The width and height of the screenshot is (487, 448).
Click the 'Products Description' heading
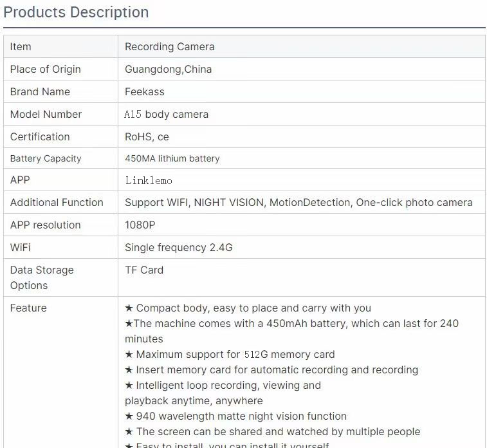tap(76, 12)
